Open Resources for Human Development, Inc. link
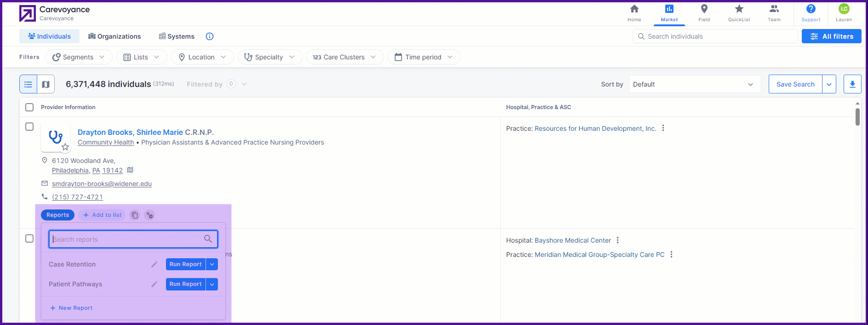Image resolution: width=868 pixels, height=325 pixels. [x=595, y=128]
